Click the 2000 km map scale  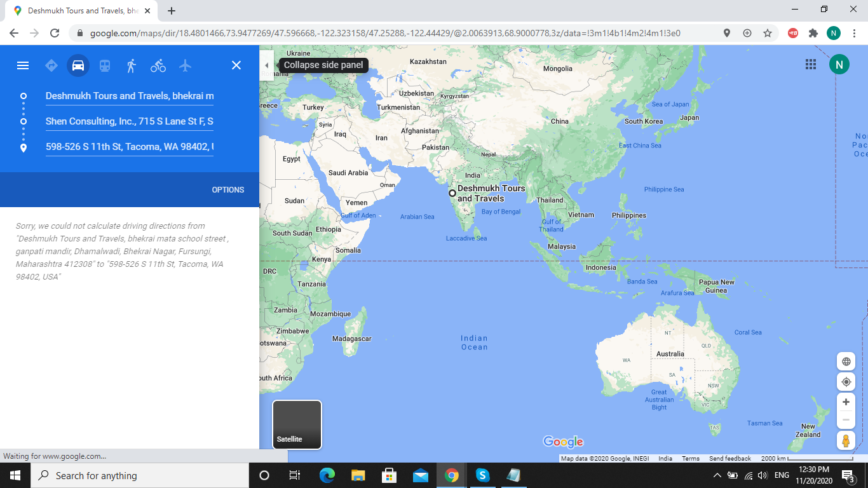click(807, 458)
